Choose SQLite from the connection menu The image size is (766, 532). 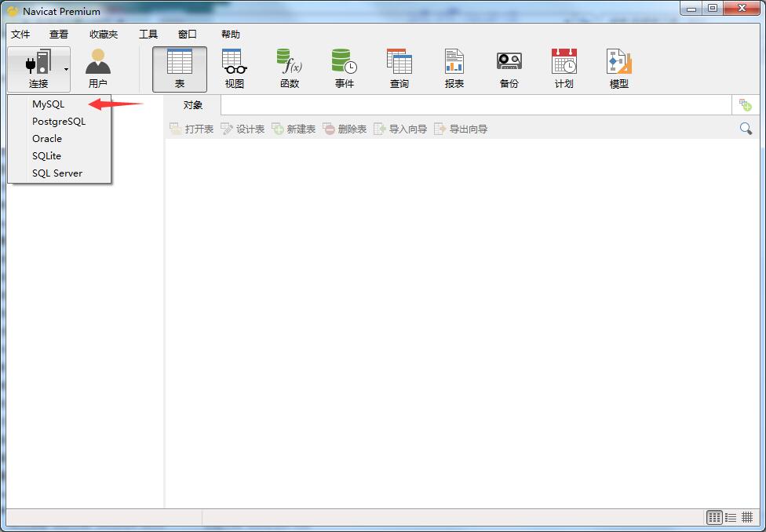(60, 156)
